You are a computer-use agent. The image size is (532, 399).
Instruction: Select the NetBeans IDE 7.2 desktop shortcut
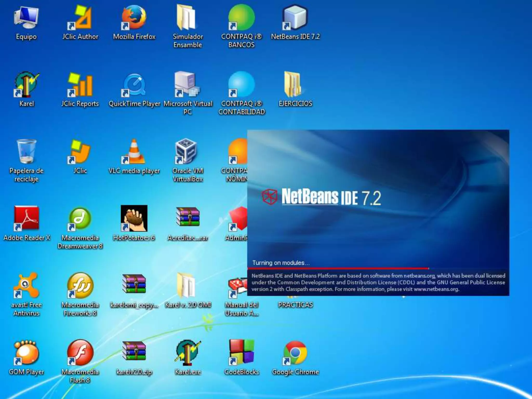pyautogui.click(x=295, y=18)
